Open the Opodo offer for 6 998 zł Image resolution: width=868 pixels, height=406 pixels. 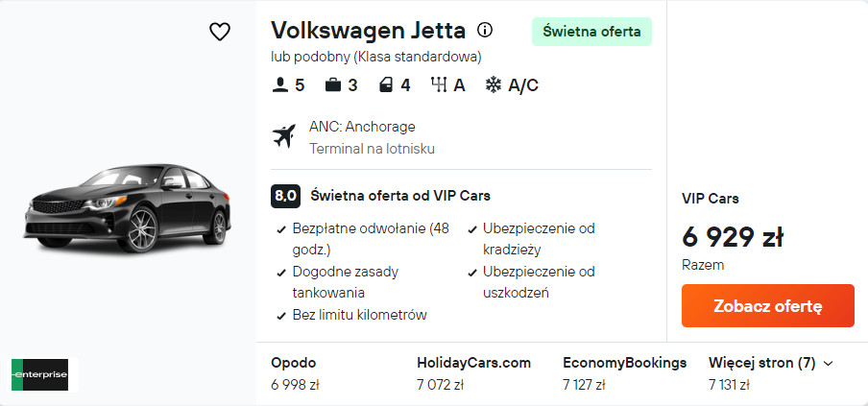[295, 373]
